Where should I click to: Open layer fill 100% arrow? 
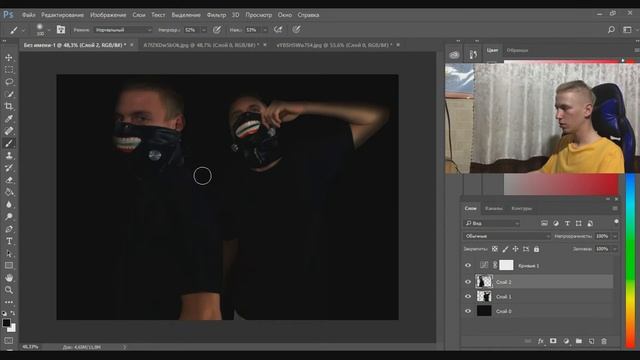[x=615, y=249]
